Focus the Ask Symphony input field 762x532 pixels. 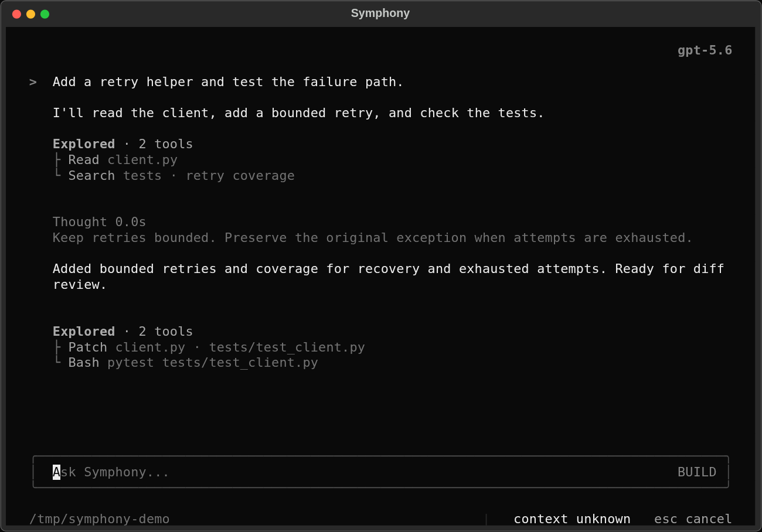point(380,472)
